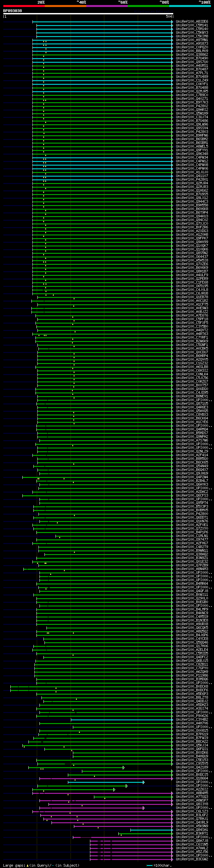
Task: Choose hit UniRef100_A7S7W6
Action: [192, 441]
